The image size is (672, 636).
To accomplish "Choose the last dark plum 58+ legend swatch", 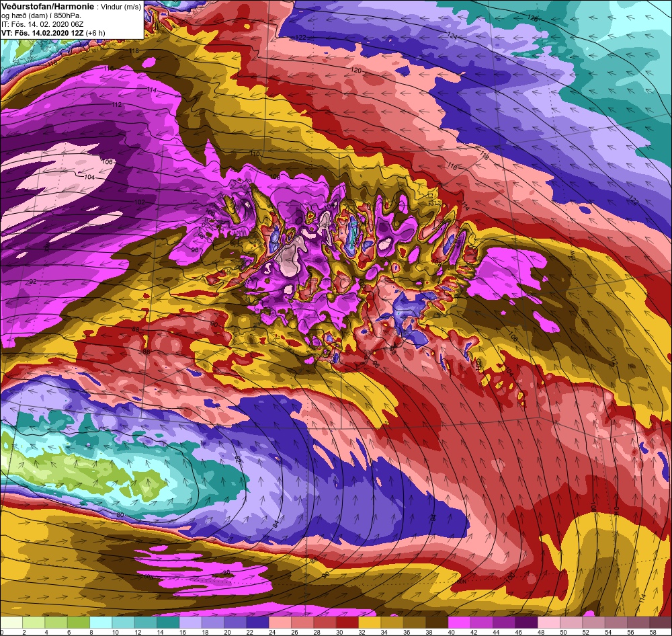I will coord(661,622).
